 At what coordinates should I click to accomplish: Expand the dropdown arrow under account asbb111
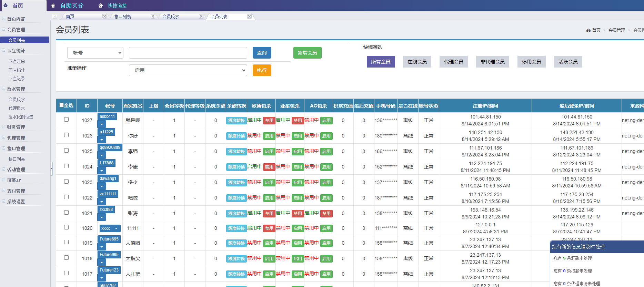pyautogui.click(x=102, y=124)
